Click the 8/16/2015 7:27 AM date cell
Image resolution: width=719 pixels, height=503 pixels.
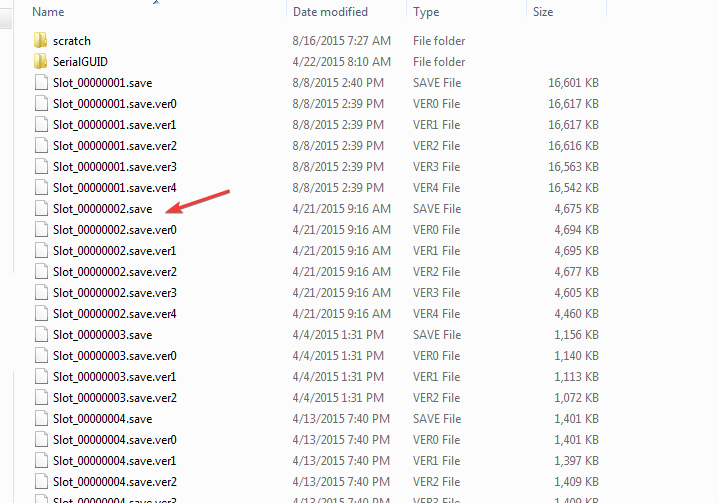pyautogui.click(x=342, y=41)
